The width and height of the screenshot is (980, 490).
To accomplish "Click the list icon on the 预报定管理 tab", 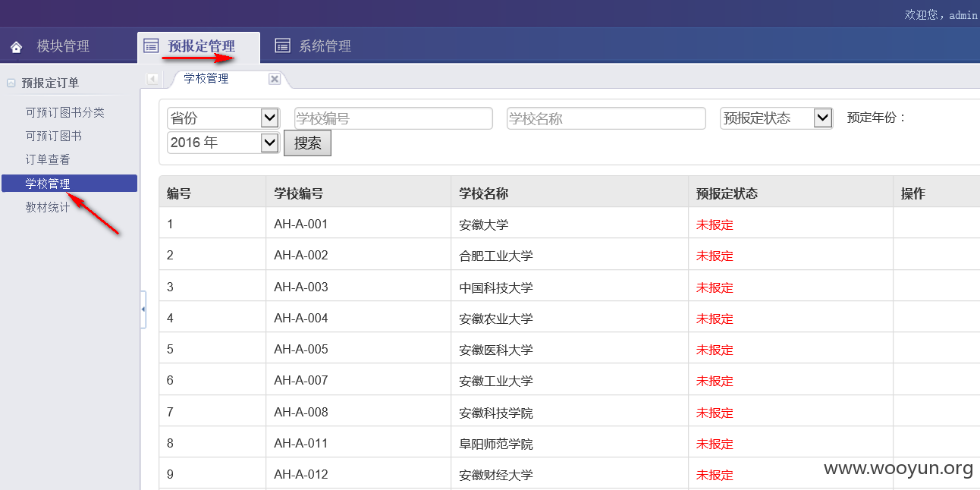I will (x=151, y=46).
